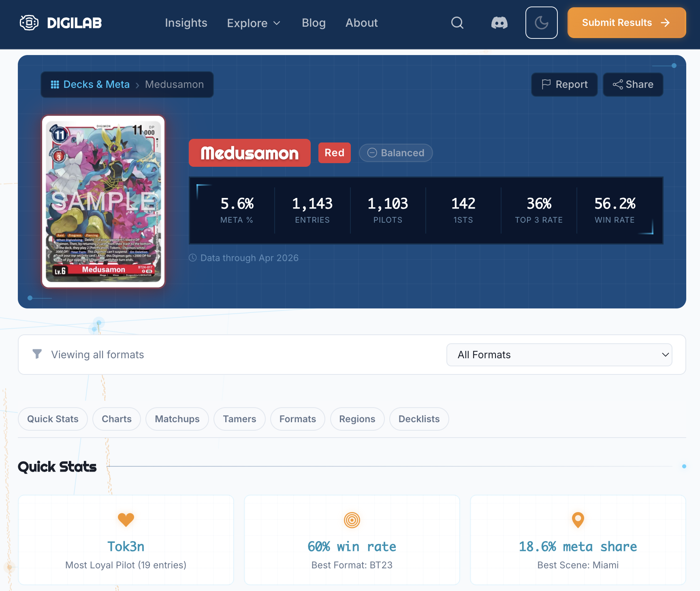Click 'Best Scene: Miami' caption
The height and width of the screenshot is (591, 700).
(x=578, y=565)
